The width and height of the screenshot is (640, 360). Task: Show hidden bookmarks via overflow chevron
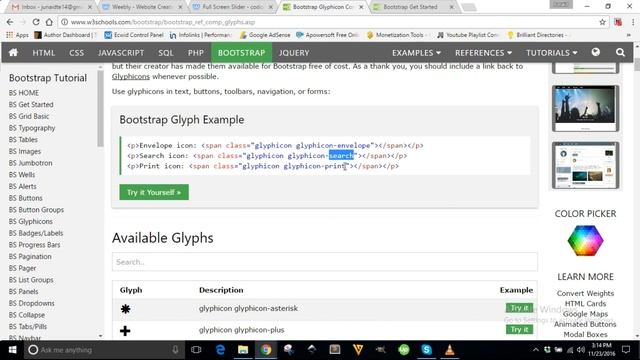click(629, 35)
